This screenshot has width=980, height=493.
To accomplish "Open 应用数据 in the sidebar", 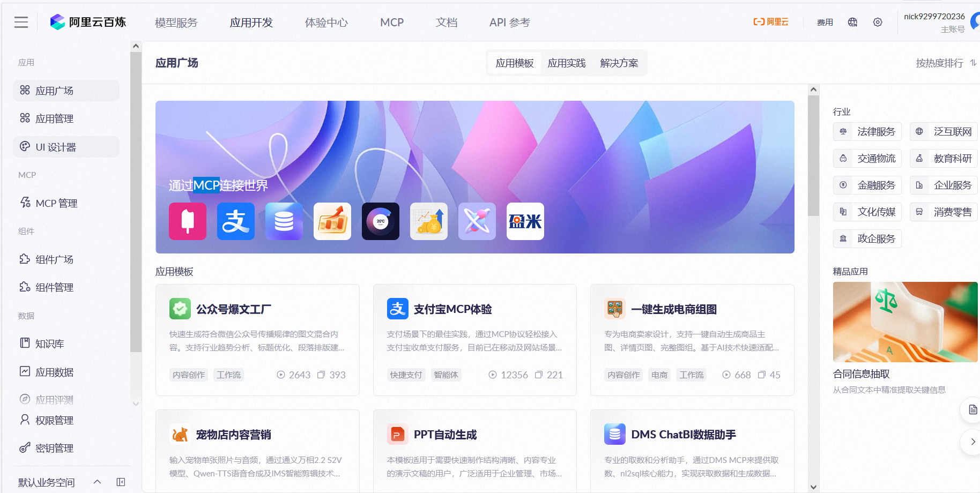I will pyautogui.click(x=66, y=372).
